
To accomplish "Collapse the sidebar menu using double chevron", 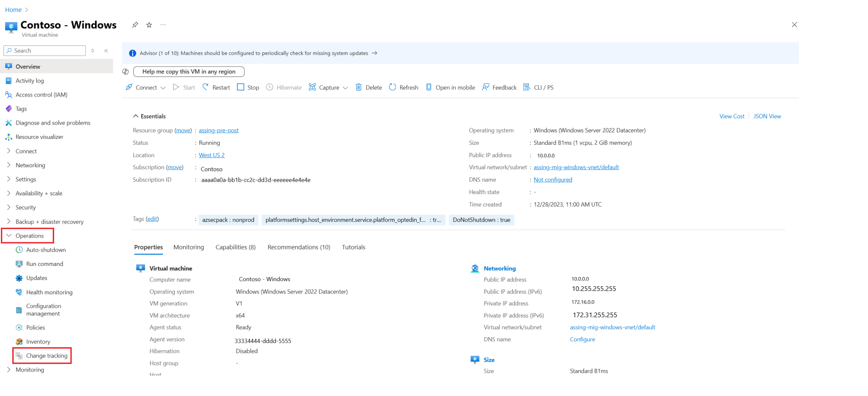I will click(x=106, y=51).
